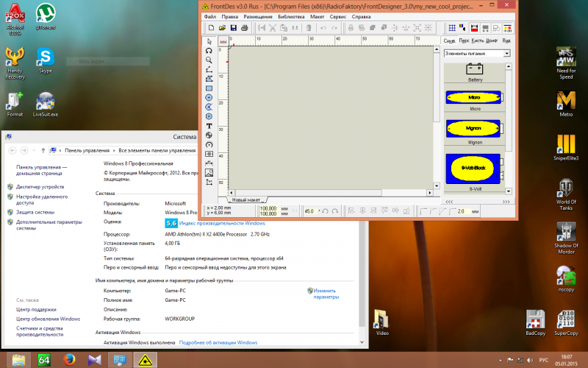588x368 pixels.
Task: Click Индекс производительности Windows link
Action: 222,222
